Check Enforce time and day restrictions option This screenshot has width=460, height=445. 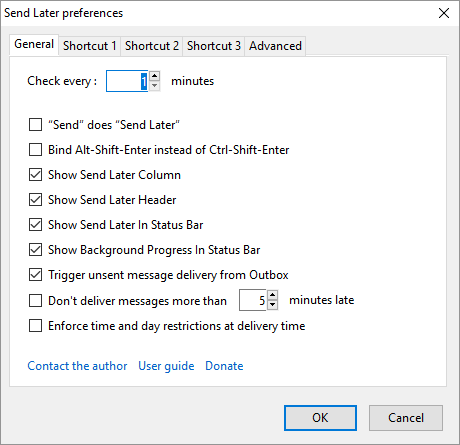tap(35, 326)
